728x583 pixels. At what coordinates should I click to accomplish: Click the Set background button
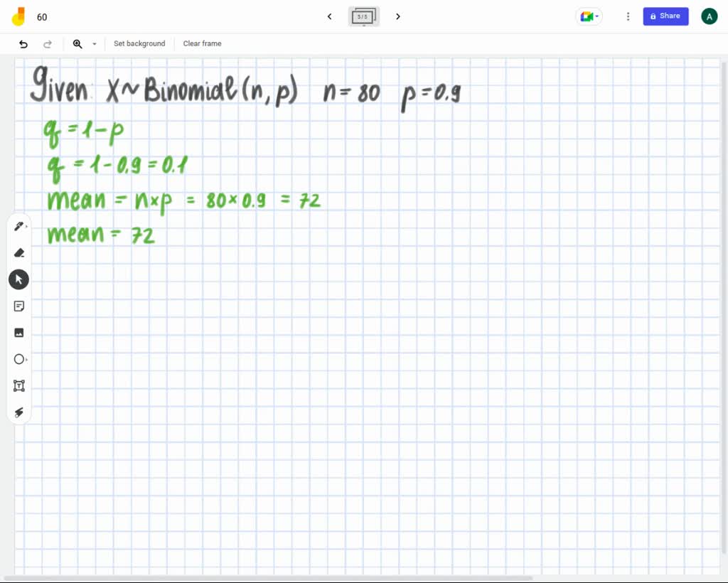point(139,43)
